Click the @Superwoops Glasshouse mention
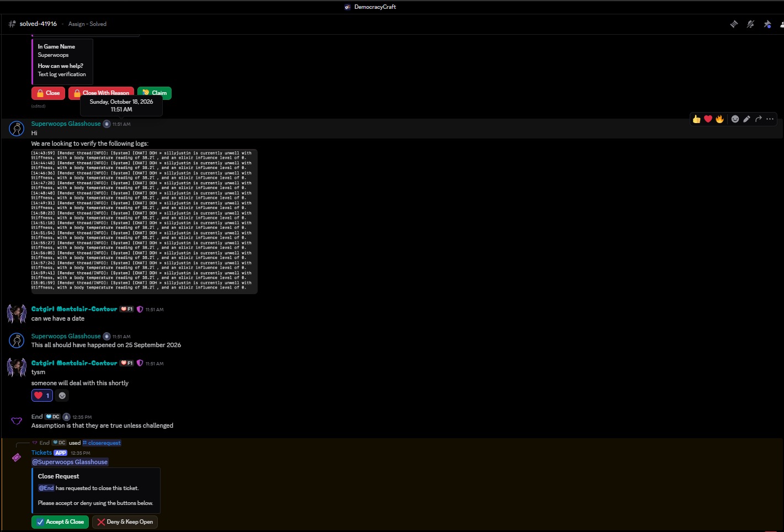Image resolution: width=784 pixels, height=532 pixels. (x=70, y=462)
